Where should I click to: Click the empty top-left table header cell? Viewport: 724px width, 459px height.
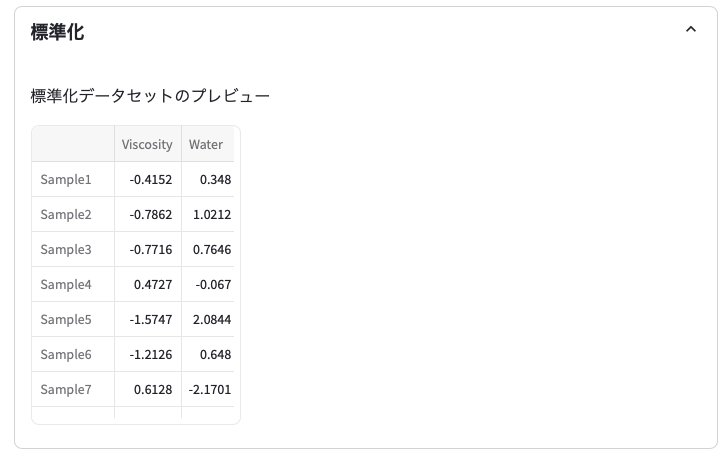(x=73, y=144)
